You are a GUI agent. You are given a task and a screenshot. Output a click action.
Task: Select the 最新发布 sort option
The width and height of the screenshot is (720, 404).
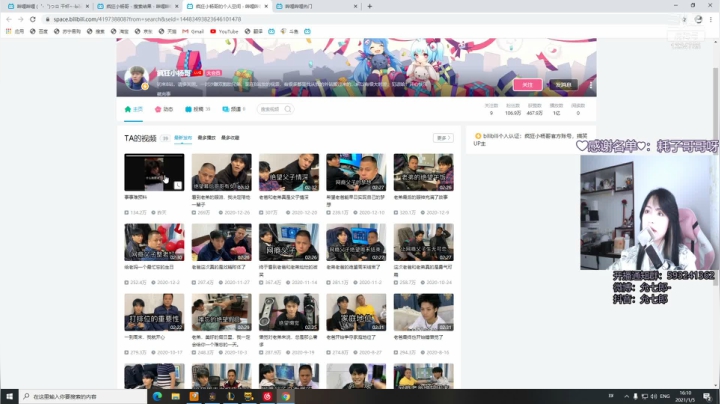coord(183,138)
